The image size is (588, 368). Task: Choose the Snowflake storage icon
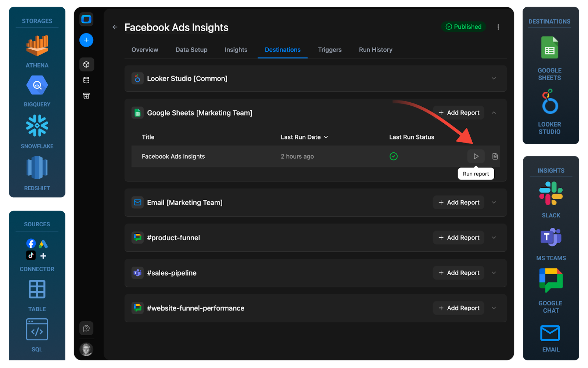(37, 125)
